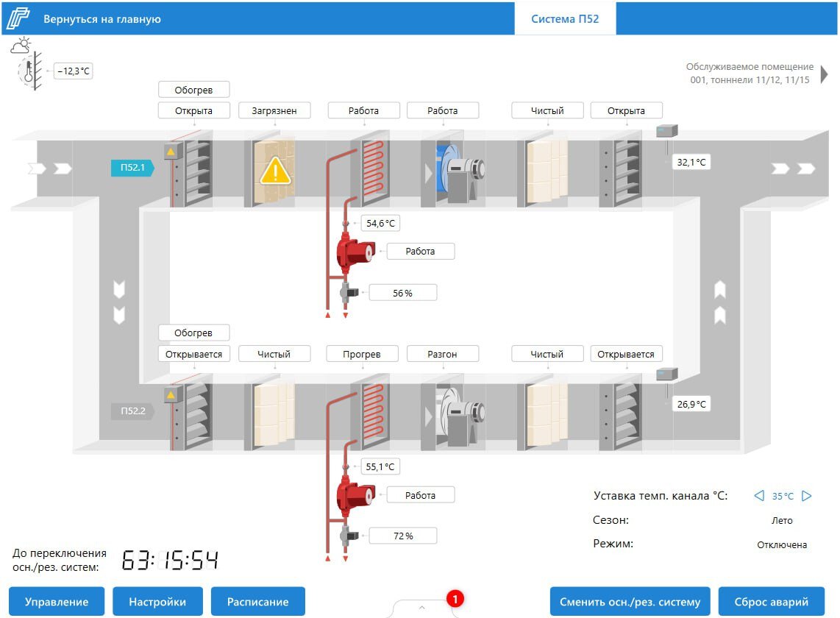Select the intake damper of П52.1
The image size is (840, 618).
192,173
